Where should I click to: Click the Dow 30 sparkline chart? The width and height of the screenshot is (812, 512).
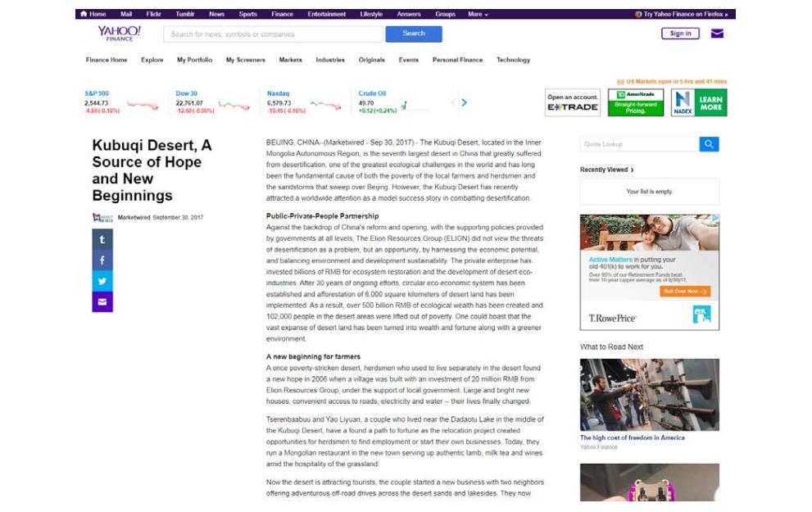tap(234, 106)
